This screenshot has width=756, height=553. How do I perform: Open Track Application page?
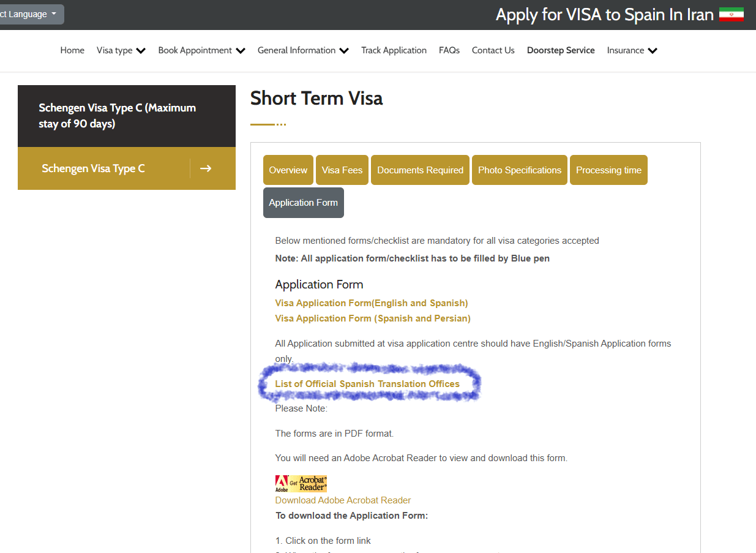pos(394,51)
